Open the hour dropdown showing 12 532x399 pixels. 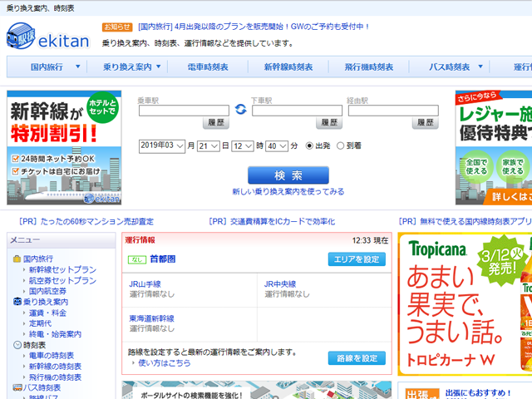click(x=242, y=145)
